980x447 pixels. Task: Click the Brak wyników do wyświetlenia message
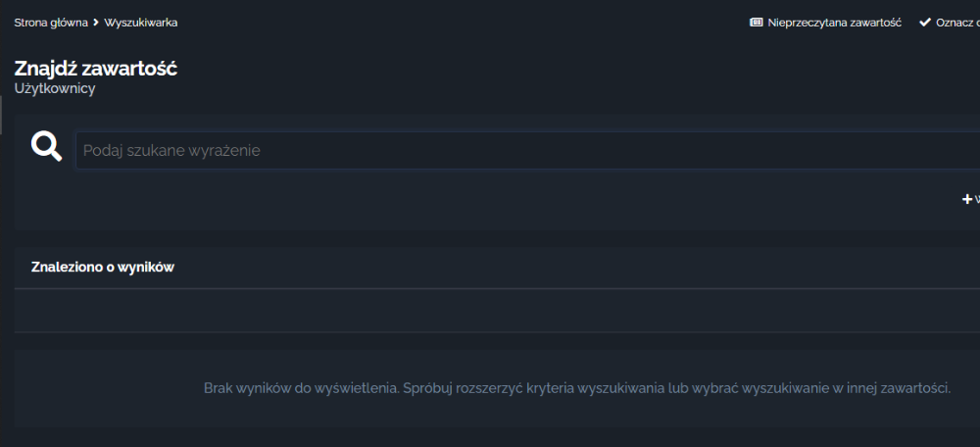tap(577, 388)
